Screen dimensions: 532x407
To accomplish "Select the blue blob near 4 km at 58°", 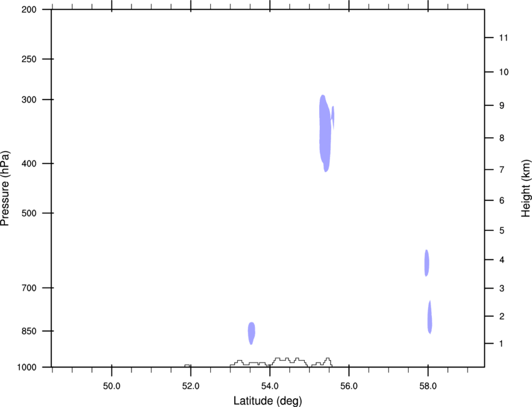I will tap(427, 263).
